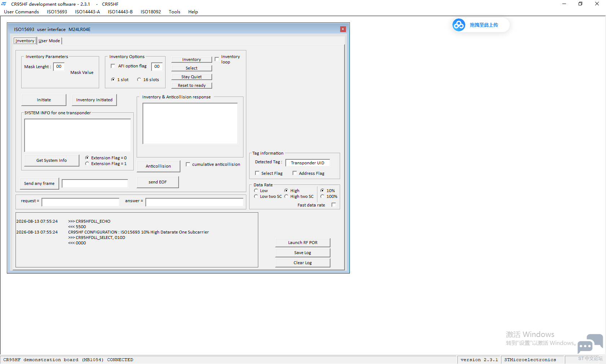This screenshot has height=364, width=606.
Task: Click the Get System Info button
Action: click(52, 160)
